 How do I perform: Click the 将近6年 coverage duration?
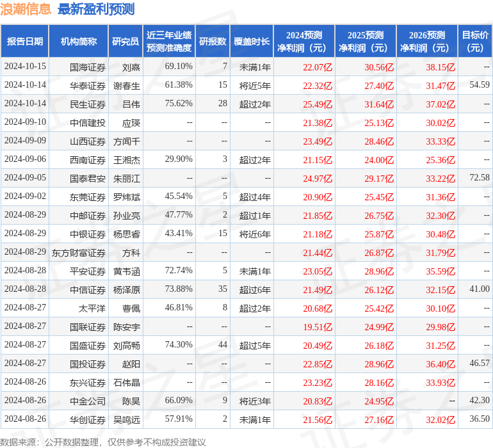(x=255, y=234)
